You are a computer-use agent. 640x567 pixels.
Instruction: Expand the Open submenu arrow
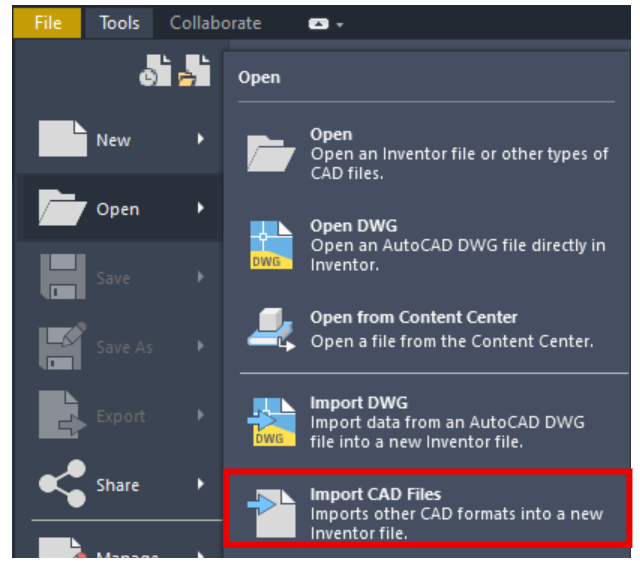click(x=201, y=208)
